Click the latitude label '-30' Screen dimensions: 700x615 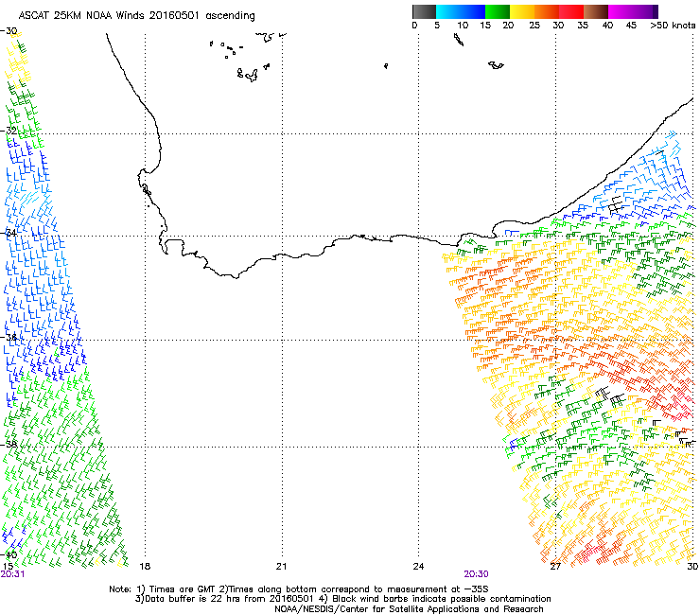(x=9, y=31)
